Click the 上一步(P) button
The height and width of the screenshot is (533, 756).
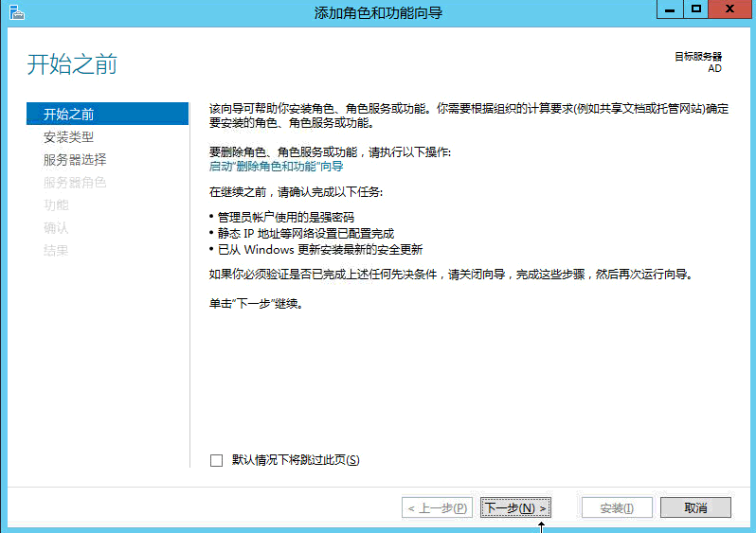click(437, 508)
